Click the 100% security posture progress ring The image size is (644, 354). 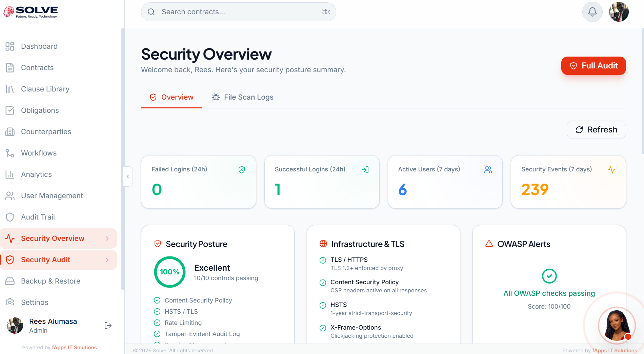pyautogui.click(x=169, y=272)
